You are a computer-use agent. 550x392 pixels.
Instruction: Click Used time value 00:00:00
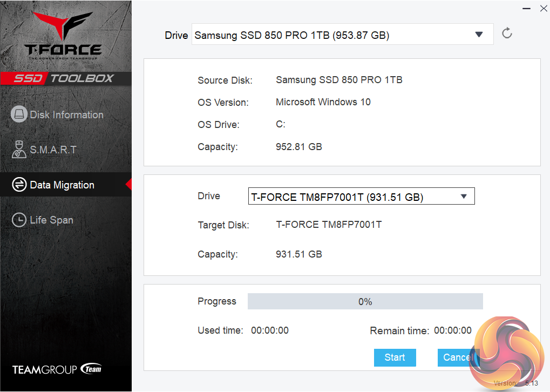point(270,330)
